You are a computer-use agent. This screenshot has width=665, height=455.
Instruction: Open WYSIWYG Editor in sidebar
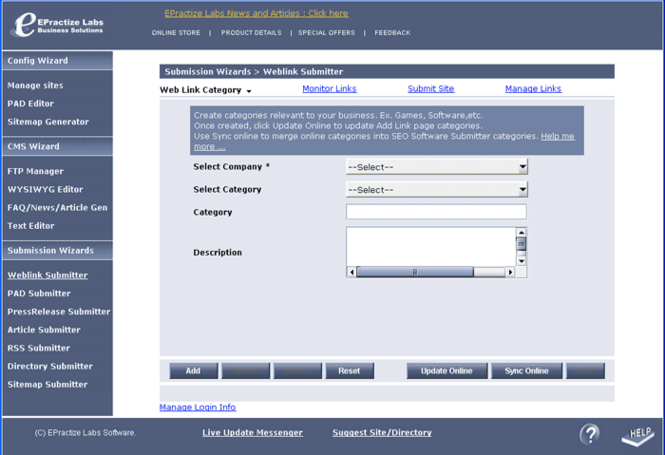(x=45, y=190)
